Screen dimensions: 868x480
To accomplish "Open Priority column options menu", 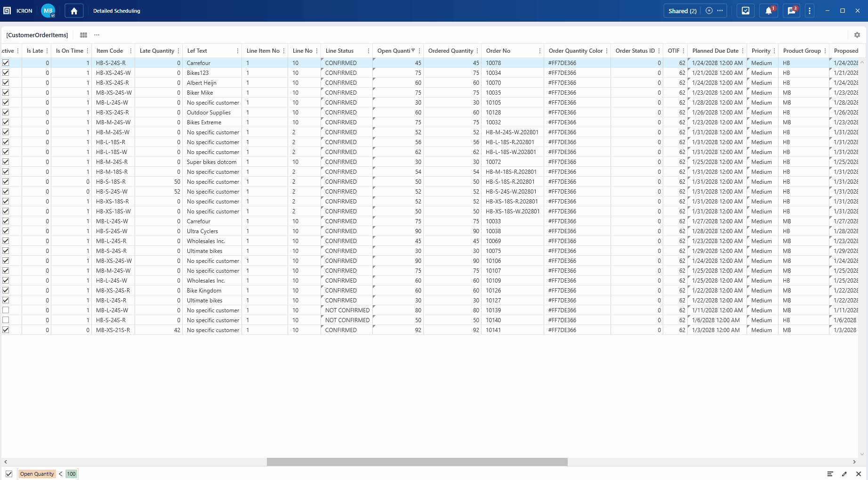I will tap(774, 51).
